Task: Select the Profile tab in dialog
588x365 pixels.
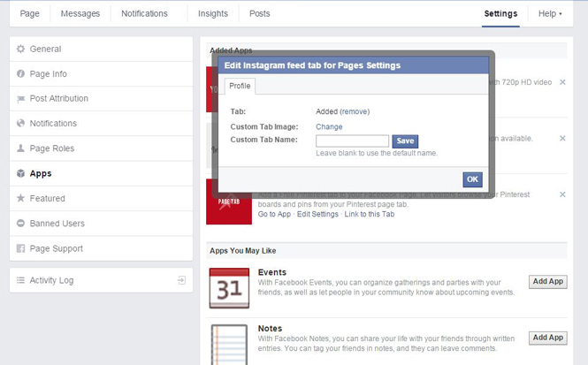Action: click(240, 86)
